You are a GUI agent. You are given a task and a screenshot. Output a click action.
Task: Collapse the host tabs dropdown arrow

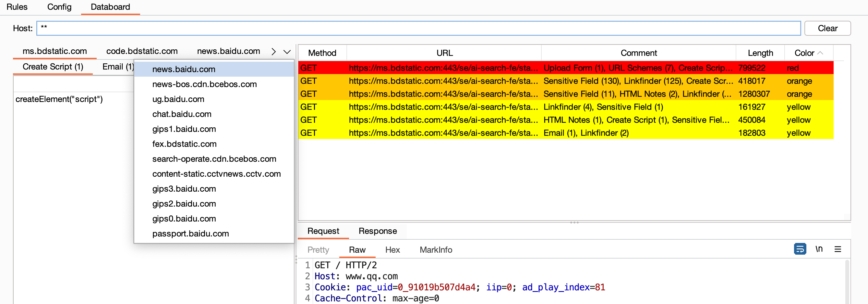pos(287,52)
